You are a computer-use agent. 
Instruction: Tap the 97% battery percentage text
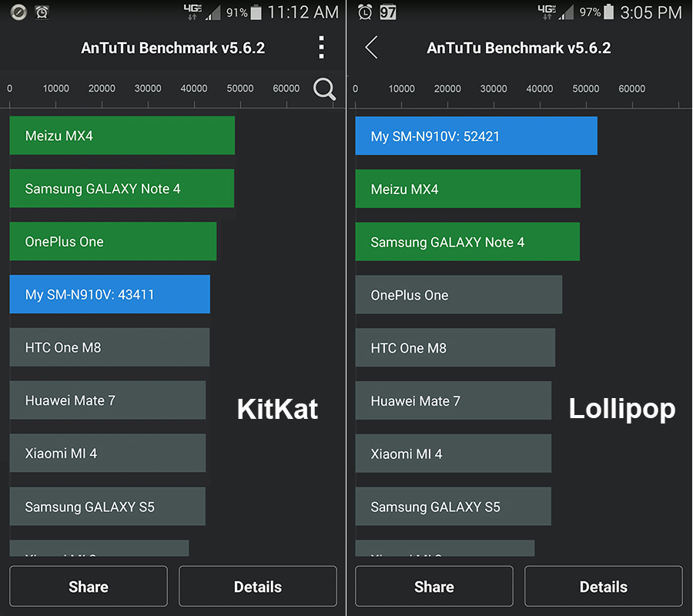coord(590,12)
